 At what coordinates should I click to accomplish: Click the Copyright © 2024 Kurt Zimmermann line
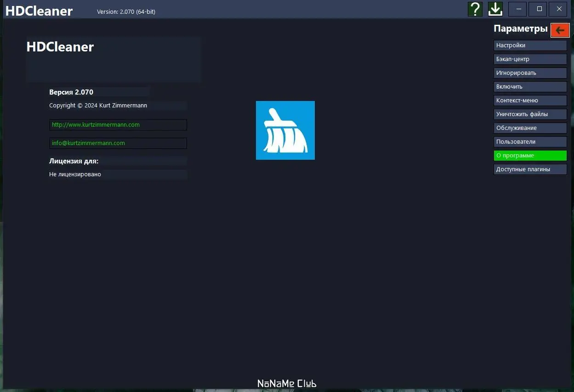(98, 106)
